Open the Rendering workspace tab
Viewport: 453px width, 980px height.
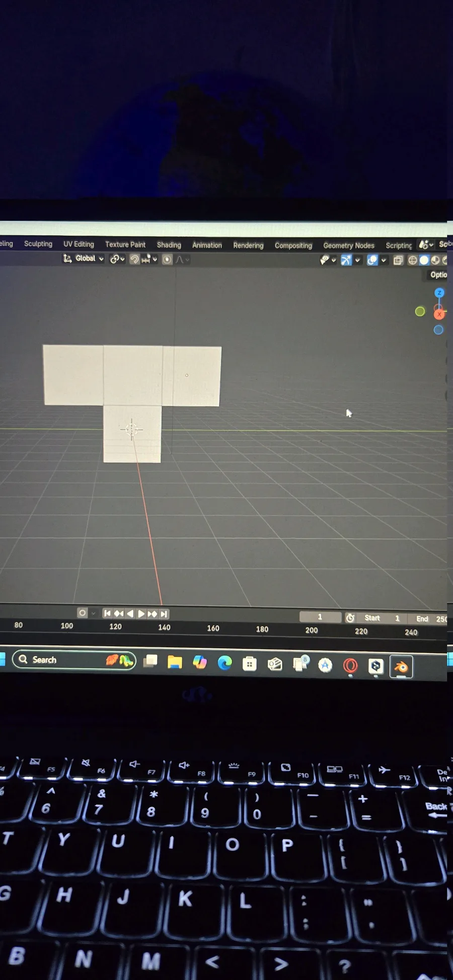248,246
